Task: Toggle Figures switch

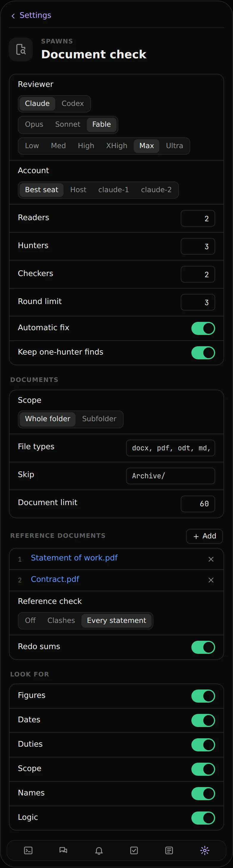Action: (x=203, y=696)
